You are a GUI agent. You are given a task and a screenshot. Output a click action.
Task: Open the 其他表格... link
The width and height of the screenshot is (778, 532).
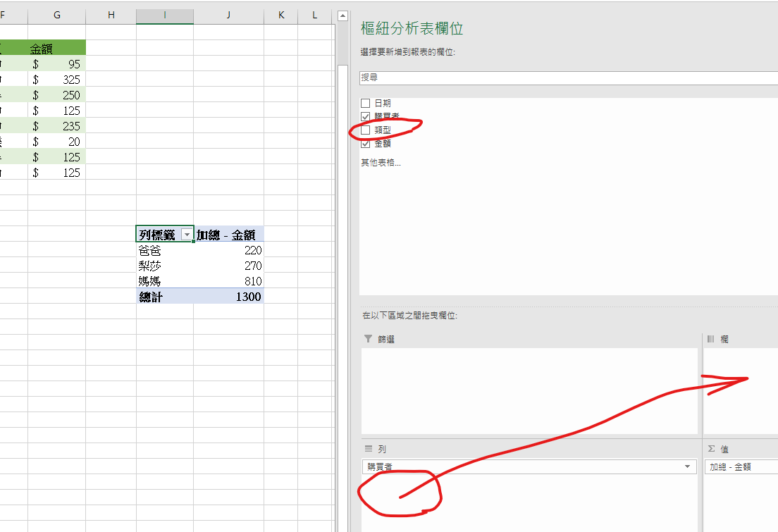[x=381, y=163]
